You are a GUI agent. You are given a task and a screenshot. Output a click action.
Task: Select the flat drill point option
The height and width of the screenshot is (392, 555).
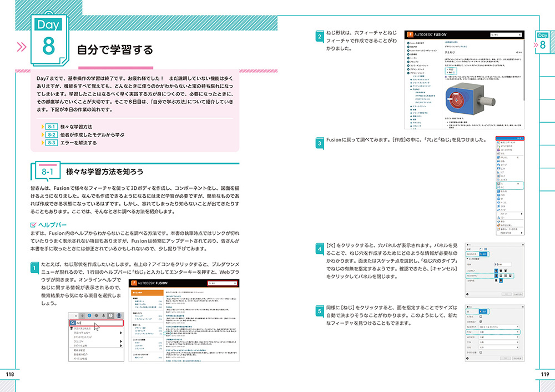pyautogui.click(x=496, y=280)
